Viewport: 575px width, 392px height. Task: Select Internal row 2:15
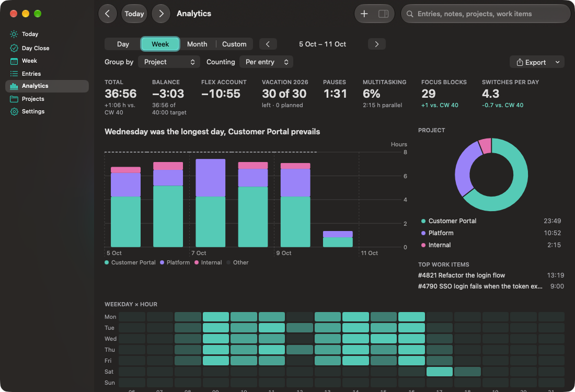point(491,245)
